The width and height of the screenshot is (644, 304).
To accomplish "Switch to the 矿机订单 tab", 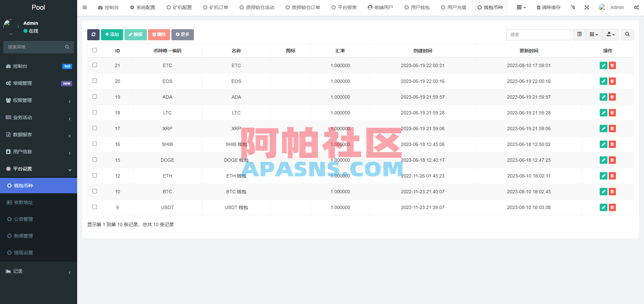I will [x=215, y=7].
